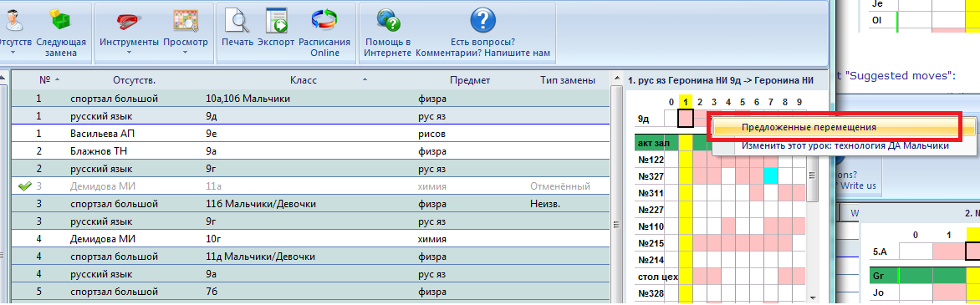The image size is (980, 305).
Task: Select row спортзал большой 11д Мальчики/Девочки
Action: click(310, 257)
